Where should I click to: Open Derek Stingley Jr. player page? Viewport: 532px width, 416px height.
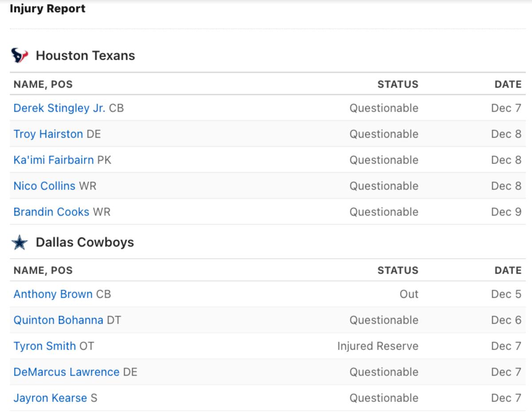59,108
